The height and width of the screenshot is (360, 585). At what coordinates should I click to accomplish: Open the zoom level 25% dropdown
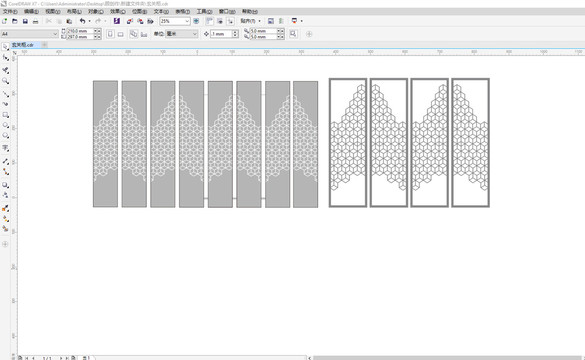tap(187, 21)
